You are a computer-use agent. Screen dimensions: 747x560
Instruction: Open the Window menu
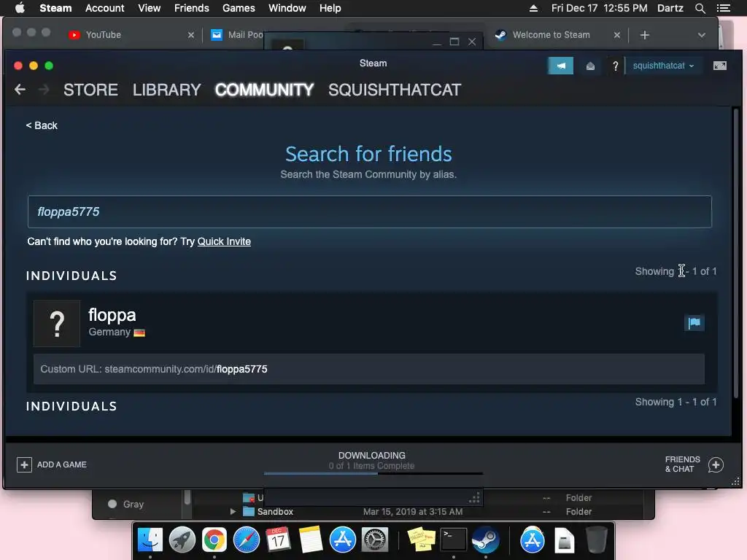tap(287, 8)
